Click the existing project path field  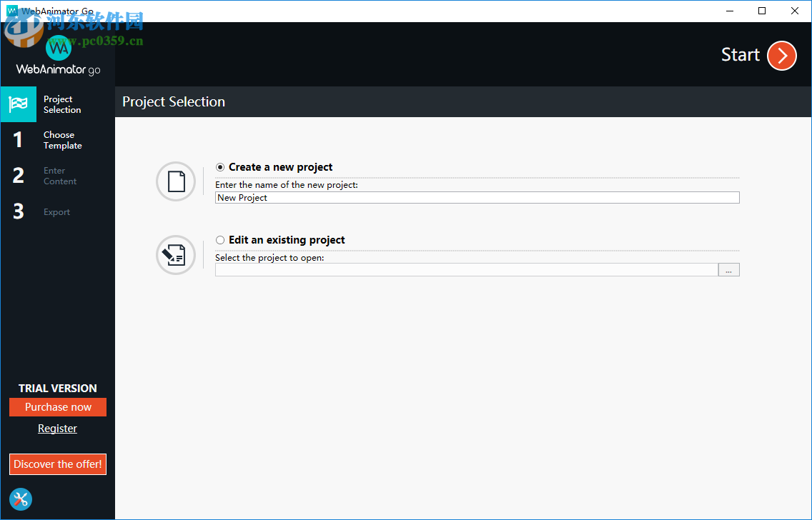466,270
